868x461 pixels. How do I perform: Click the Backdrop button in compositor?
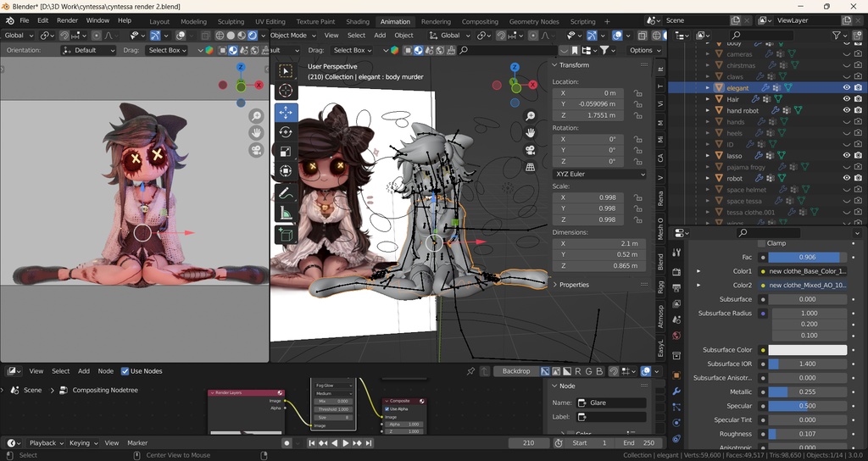click(x=516, y=371)
